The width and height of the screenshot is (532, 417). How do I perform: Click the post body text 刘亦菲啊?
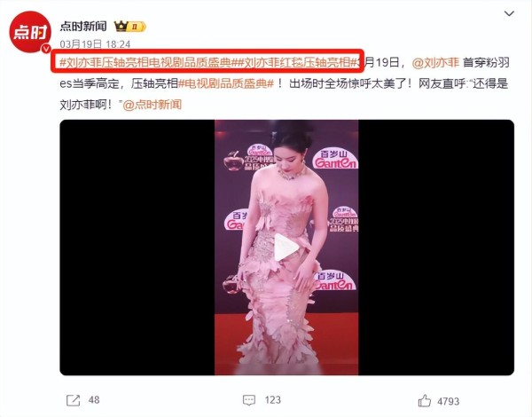coord(83,105)
